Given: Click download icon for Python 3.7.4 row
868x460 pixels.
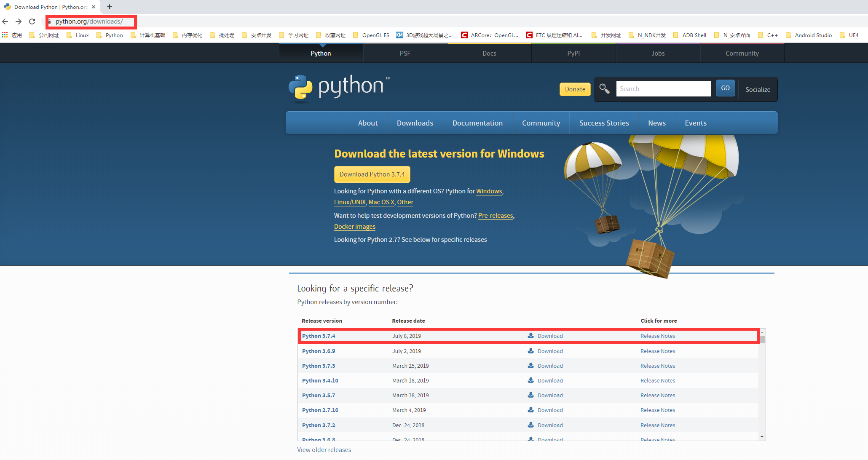Looking at the screenshot, I should point(530,336).
